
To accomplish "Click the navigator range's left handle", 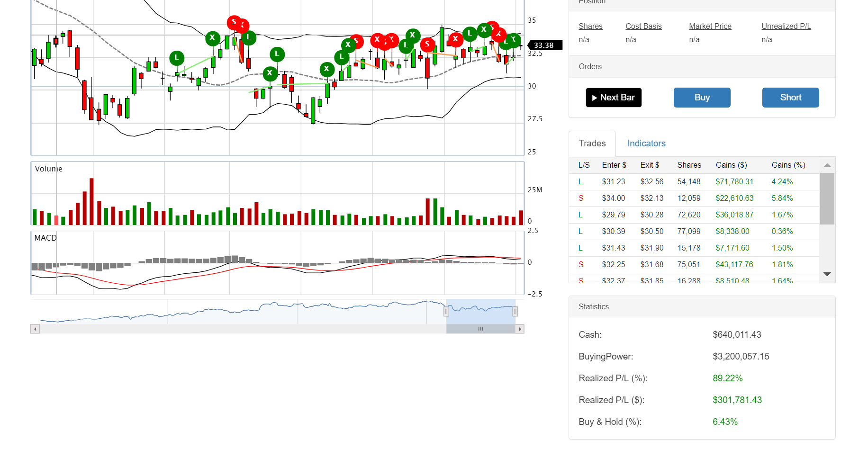I will 446,311.
